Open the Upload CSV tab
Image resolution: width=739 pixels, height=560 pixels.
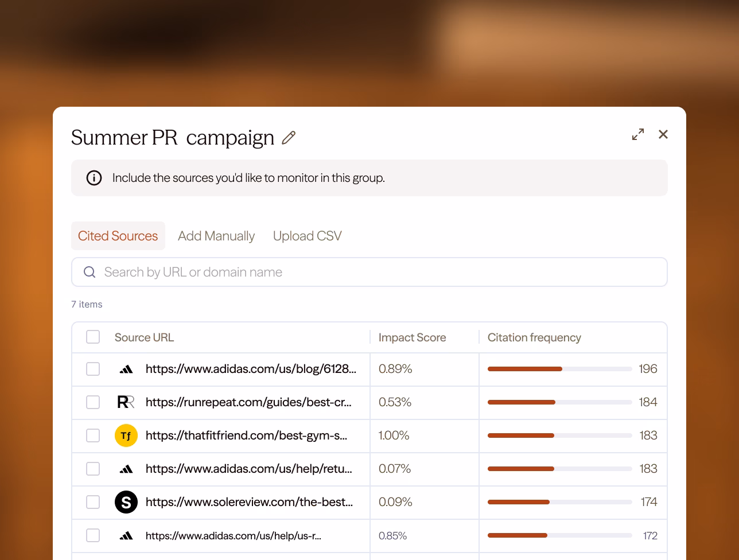[308, 236]
